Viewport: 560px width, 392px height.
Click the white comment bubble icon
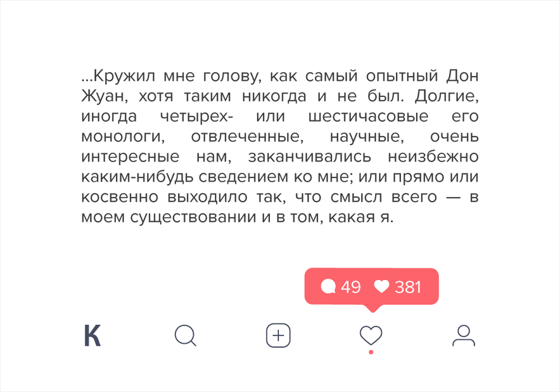328,286
